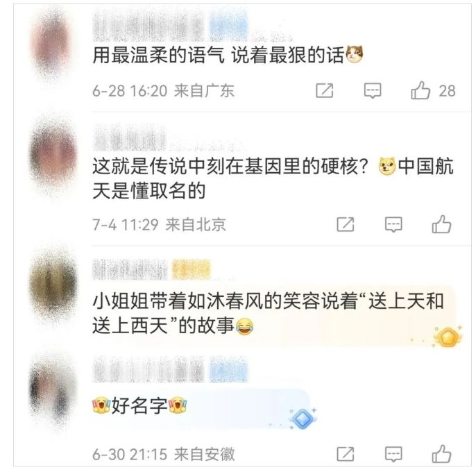476x472 pixels.
Task: Open the comment 用最温柔的语气 说着最狠的话
Action: (228, 55)
